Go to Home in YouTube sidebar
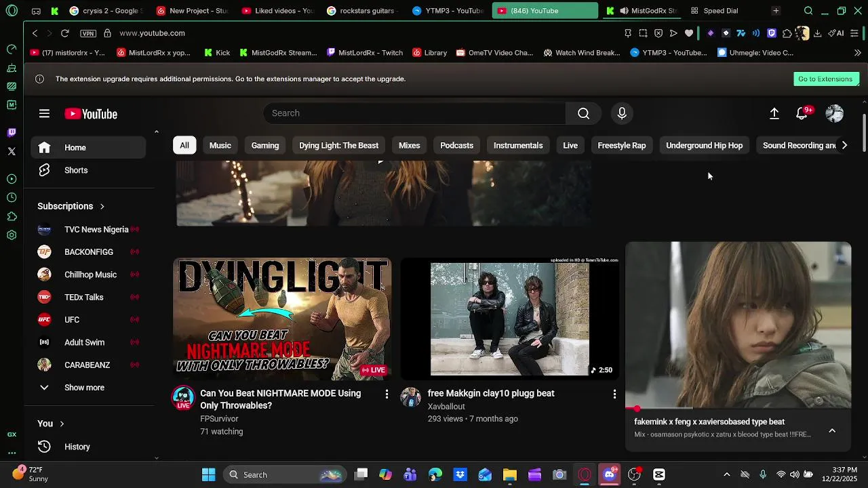 (x=88, y=148)
